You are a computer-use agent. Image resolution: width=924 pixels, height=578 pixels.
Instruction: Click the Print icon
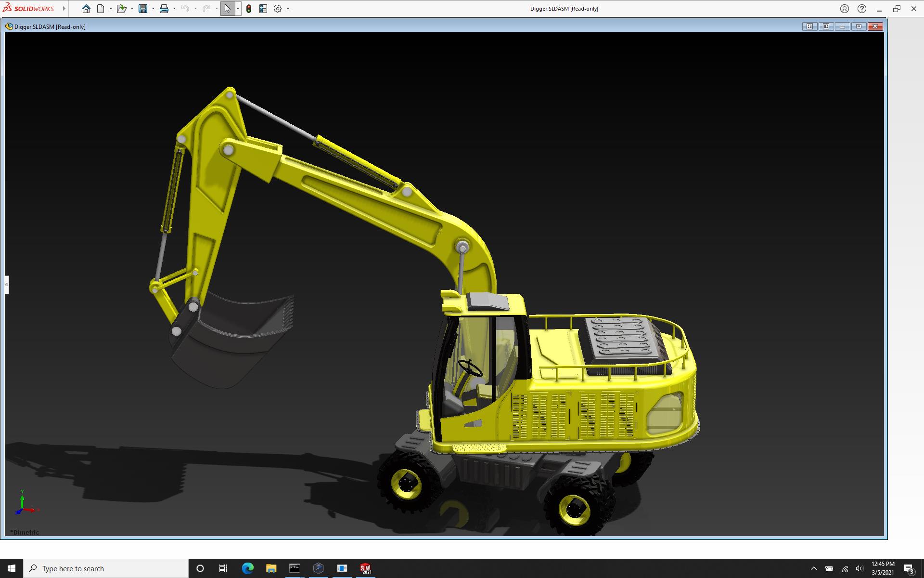pos(164,9)
